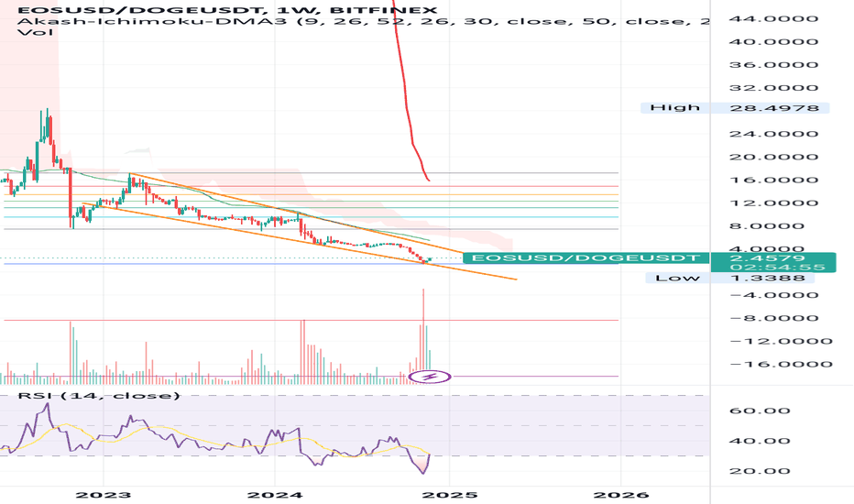This screenshot has width=854, height=504.
Task: Click the Low 1.3388 price label
Action: tap(729, 278)
